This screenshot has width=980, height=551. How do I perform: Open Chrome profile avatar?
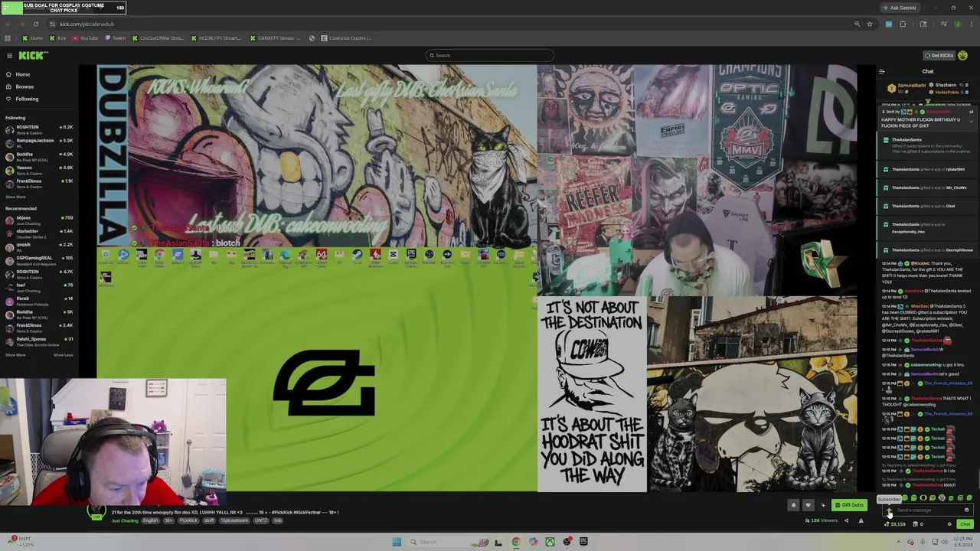click(958, 24)
